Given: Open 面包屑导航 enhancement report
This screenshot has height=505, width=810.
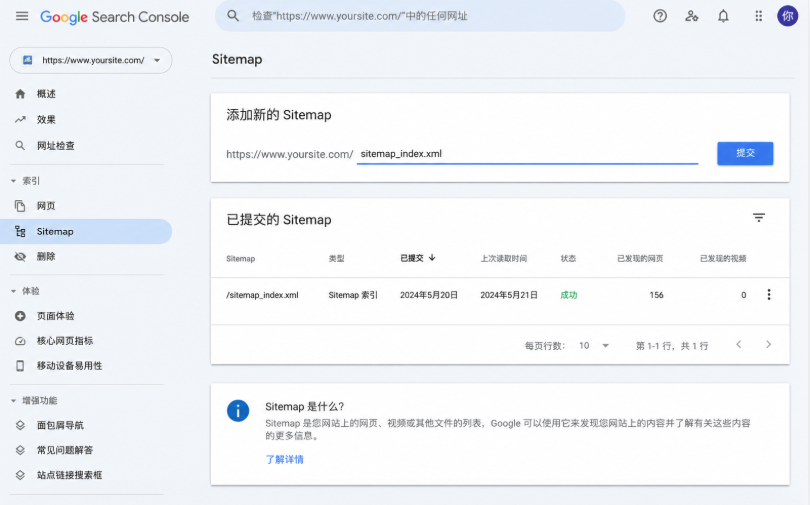Looking at the screenshot, I should tap(60, 425).
